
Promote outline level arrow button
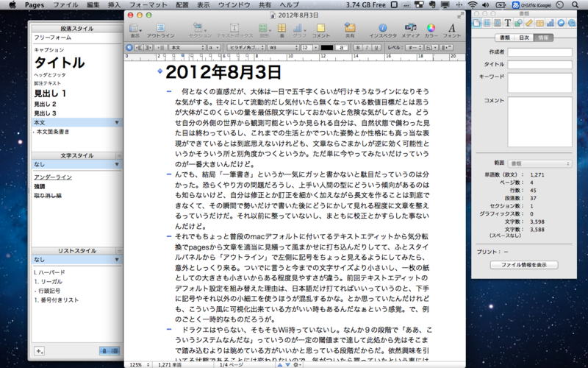pos(139,48)
